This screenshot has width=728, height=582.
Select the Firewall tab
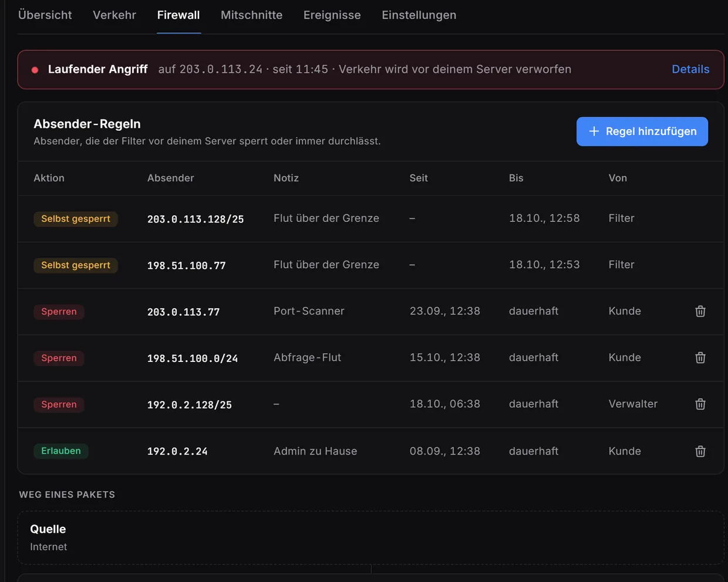point(178,15)
